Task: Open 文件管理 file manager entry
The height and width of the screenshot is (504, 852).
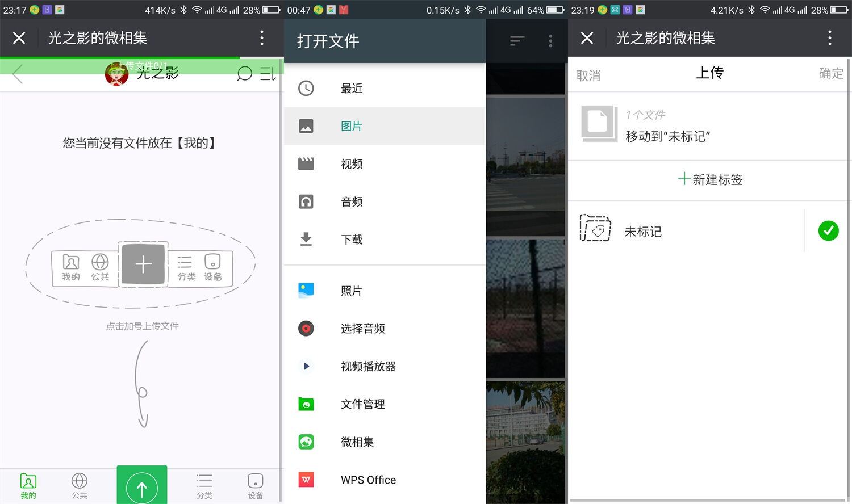Action: point(362,404)
